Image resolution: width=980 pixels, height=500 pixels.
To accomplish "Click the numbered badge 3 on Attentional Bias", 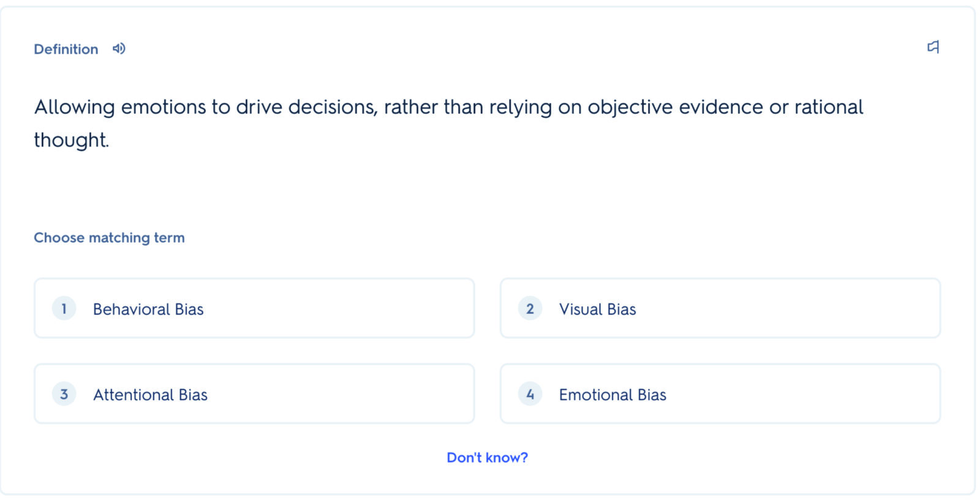I will tap(63, 395).
